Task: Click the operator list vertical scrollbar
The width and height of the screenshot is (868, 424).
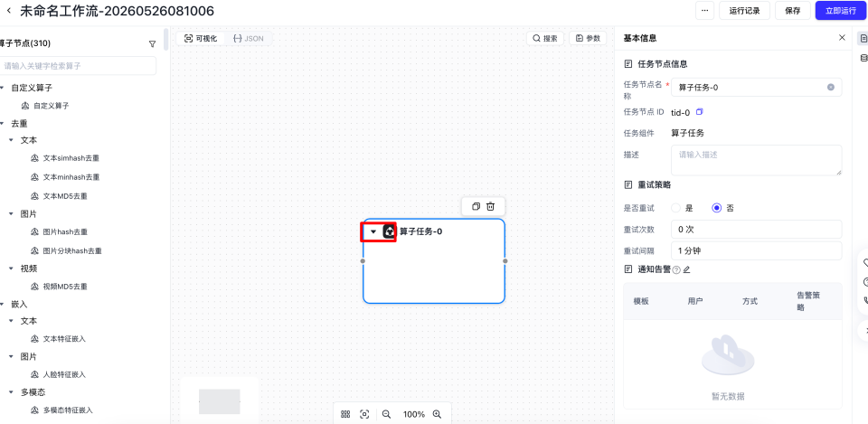Action: (x=166, y=40)
